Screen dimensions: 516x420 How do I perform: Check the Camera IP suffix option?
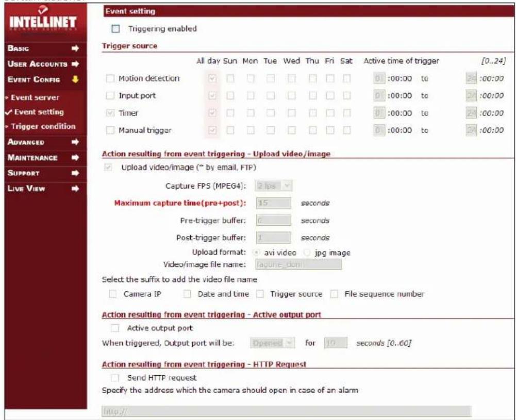tap(112, 294)
